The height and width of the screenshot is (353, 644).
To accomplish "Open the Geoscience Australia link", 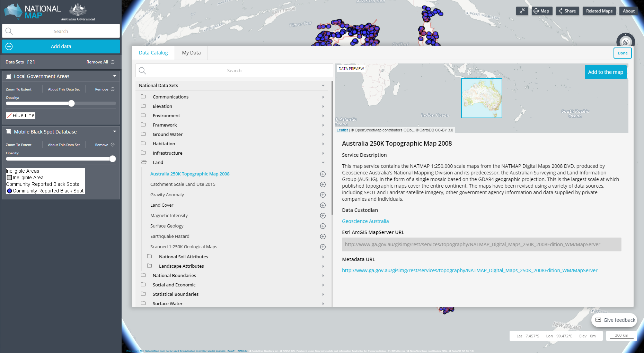I will coord(365,221).
